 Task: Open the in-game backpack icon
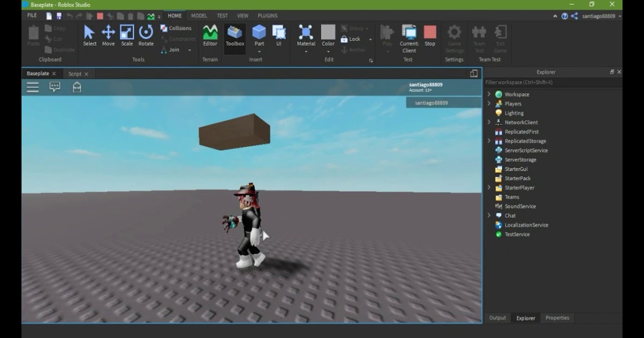pos(77,87)
